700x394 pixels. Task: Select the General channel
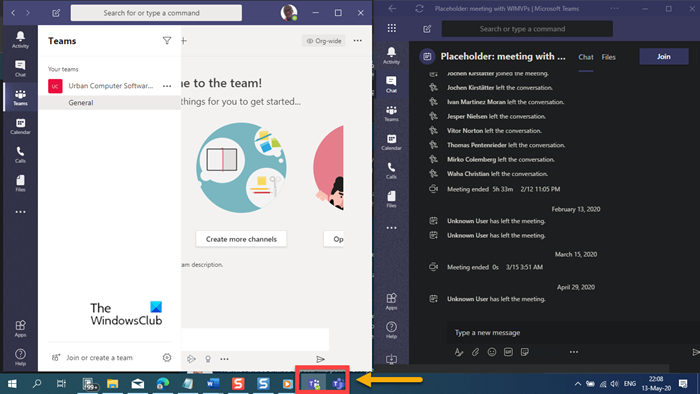tap(110, 103)
